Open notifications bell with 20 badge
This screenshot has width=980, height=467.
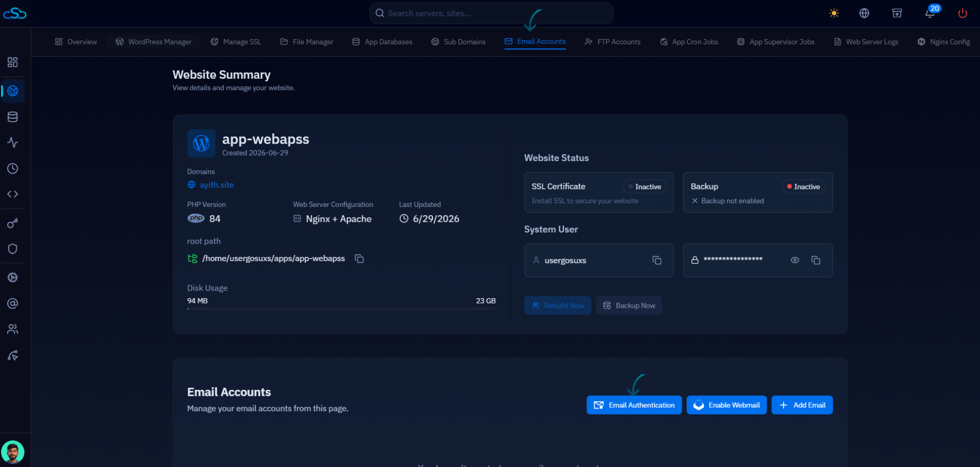tap(930, 12)
